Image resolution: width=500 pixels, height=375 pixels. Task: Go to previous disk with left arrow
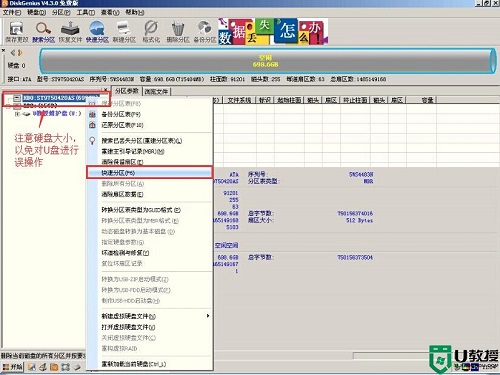13,53
